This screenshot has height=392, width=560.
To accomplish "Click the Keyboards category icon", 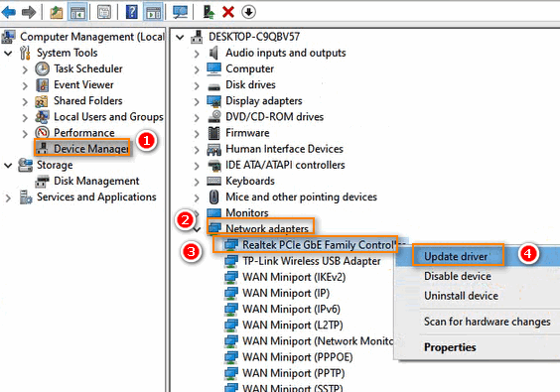I will tap(213, 181).
